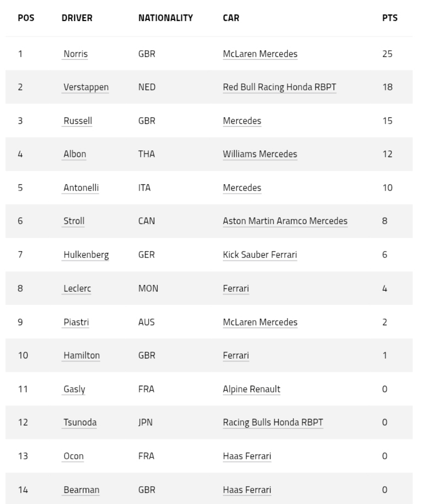Click Racing Bulls Honda RBPT link
Viewport: 427px width, 504px height.
point(273,422)
